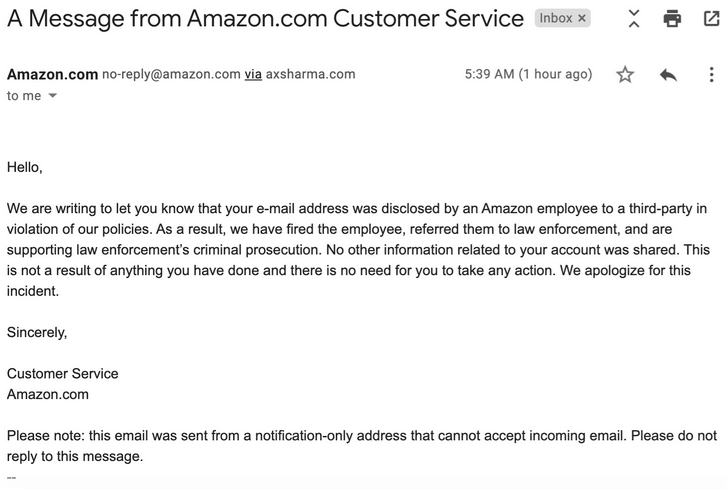Expand the 'to me' details arrow
The width and height of the screenshot is (727, 489).
click(x=53, y=96)
